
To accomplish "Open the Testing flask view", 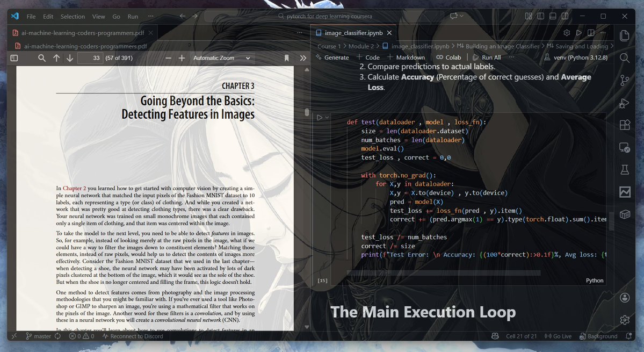I will click(625, 169).
